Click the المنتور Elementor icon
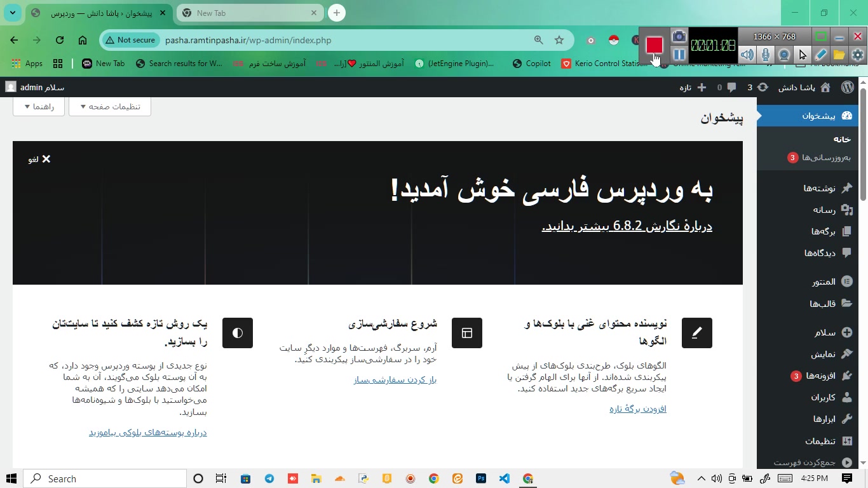Image resolution: width=868 pixels, height=488 pixels. pyautogui.click(x=846, y=281)
